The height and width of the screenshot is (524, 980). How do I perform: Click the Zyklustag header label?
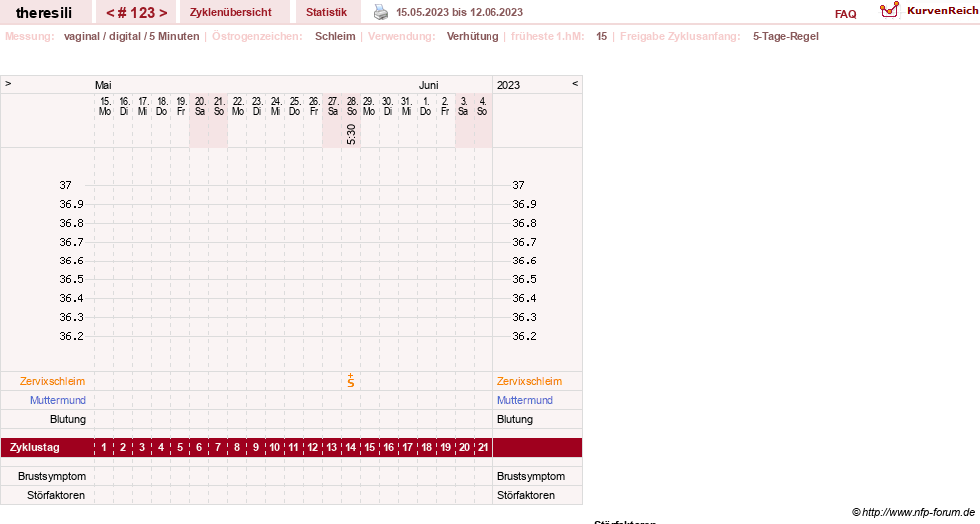34,448
